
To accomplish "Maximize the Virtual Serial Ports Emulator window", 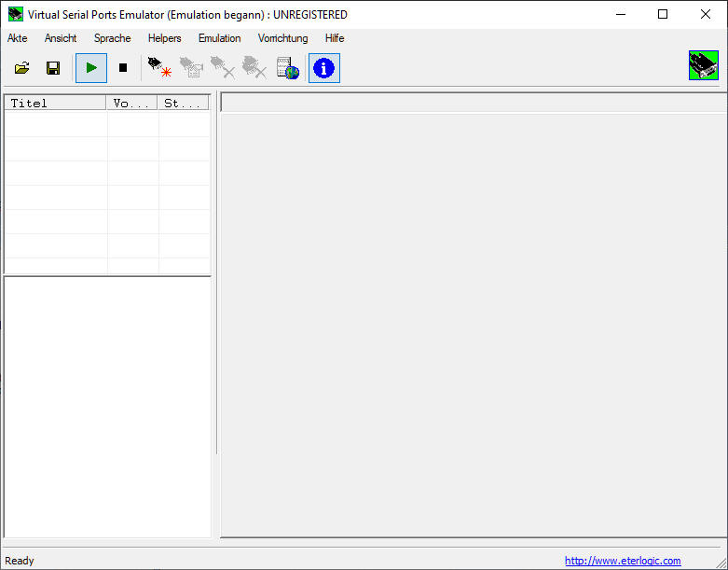I will (663, 14).
